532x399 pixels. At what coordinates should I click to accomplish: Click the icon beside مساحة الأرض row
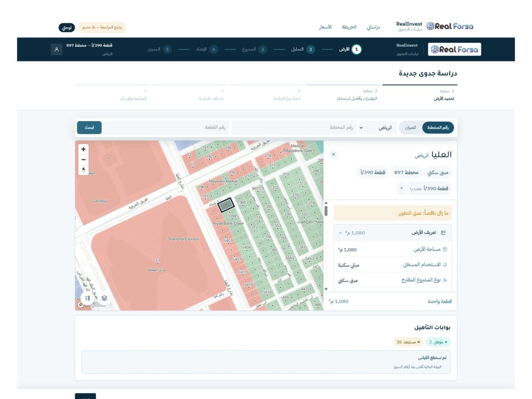point(445,249)
